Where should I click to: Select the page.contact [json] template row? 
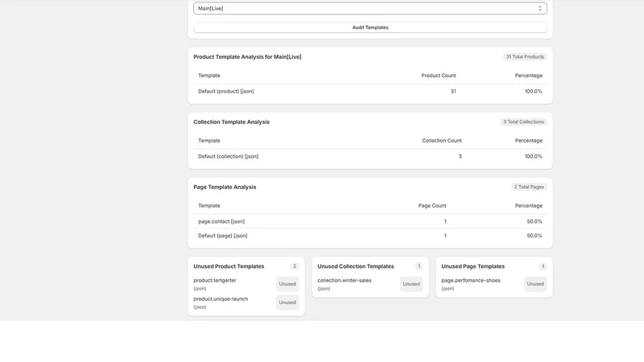click(x=370, y=221)
